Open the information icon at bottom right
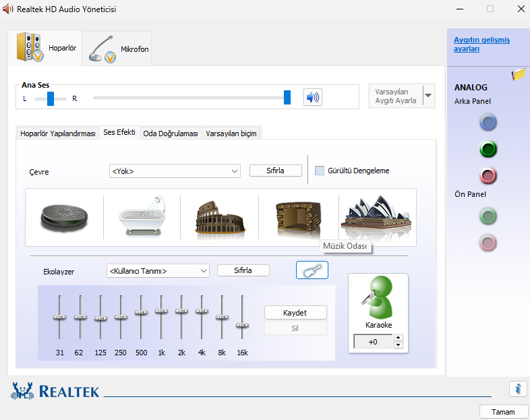 pyautogui.click(x=517, y=389)
